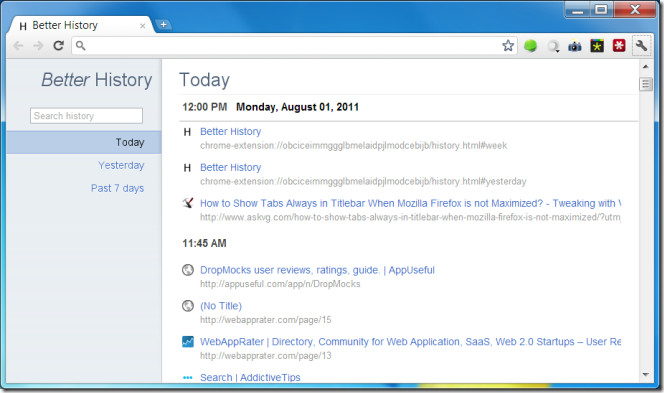
Task: Minimize the browser window
Action: (578, 10)
